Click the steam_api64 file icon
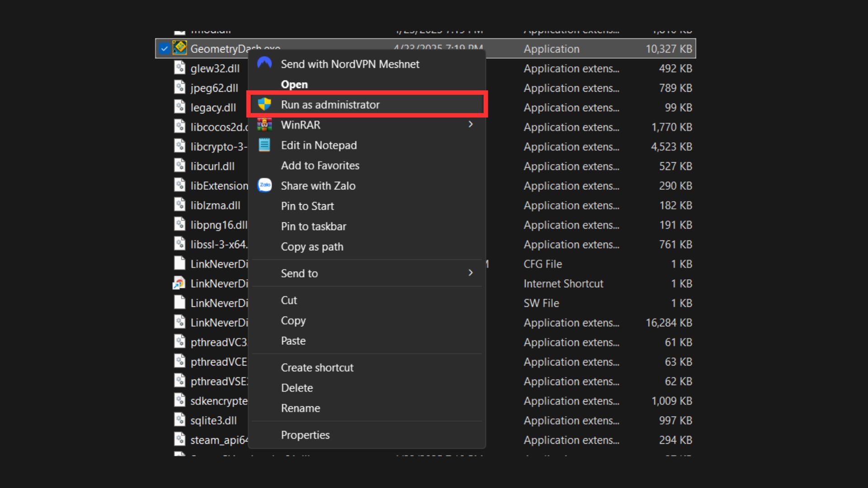 [179, 439]
